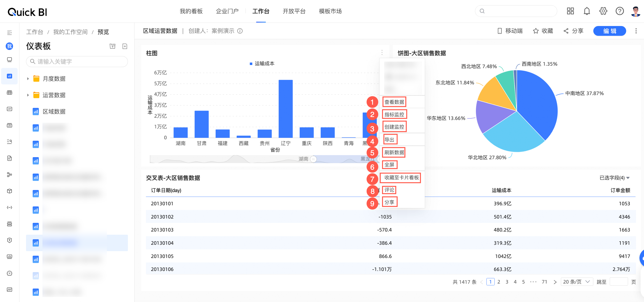Viewport: 644px width, 302px height.
Task: Click the new dashboard icon beside 仪表板
Action: point(125,46)
